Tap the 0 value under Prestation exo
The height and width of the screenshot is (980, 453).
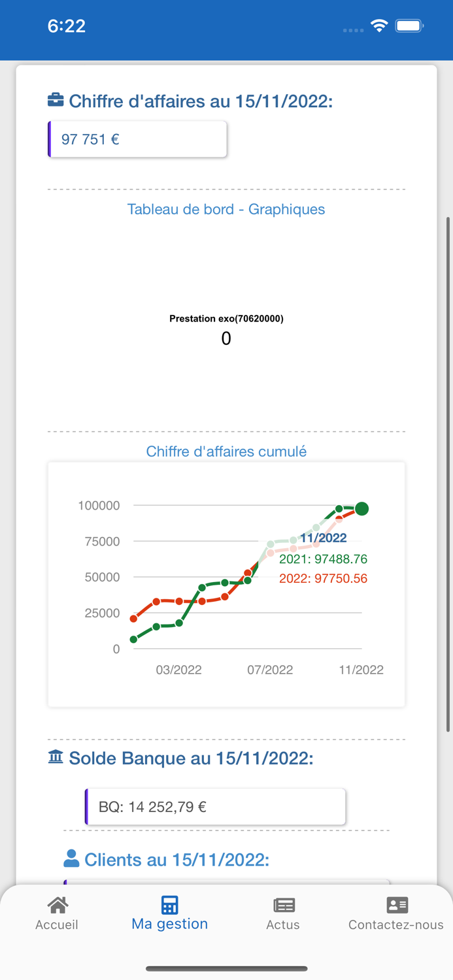[226, 338]
